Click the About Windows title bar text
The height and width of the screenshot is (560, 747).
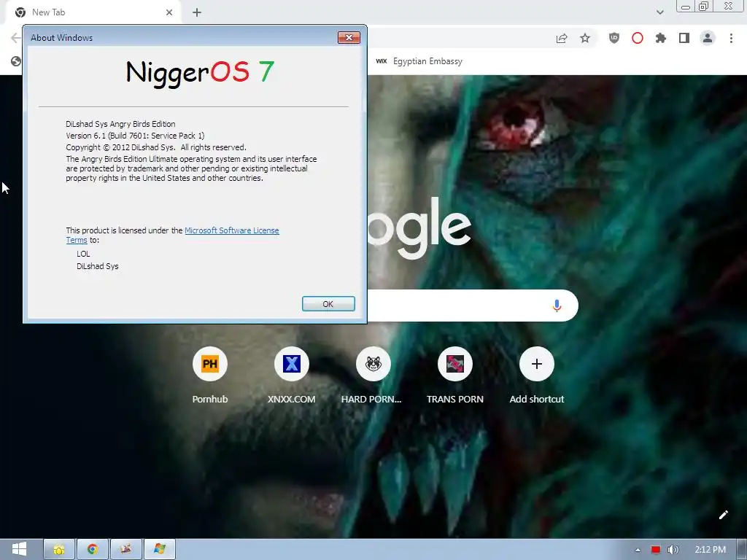tap(61, 38)
